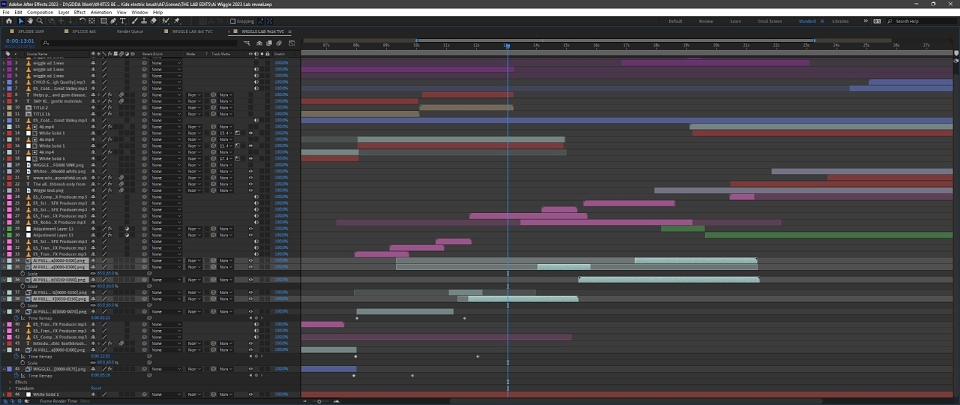Screen dimensions: 960x405
Task: Click the frame blending enable icon
Action: pos(269,43)
